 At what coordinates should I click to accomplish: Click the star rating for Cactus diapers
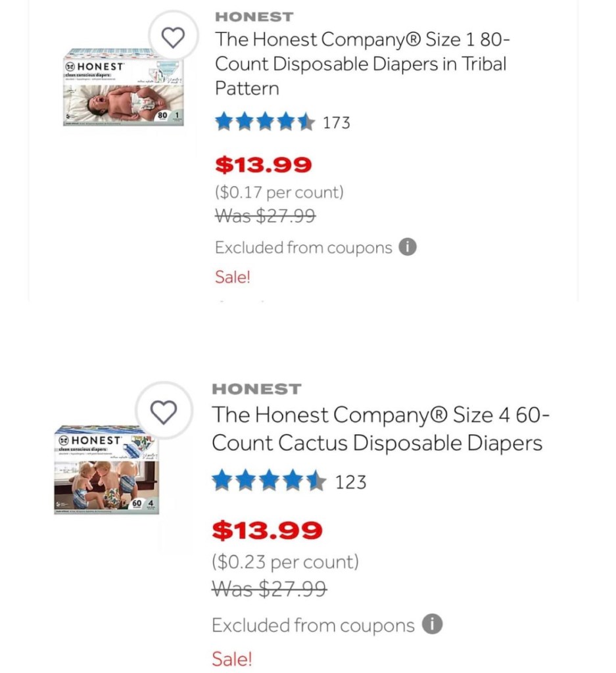coord(268,482)
